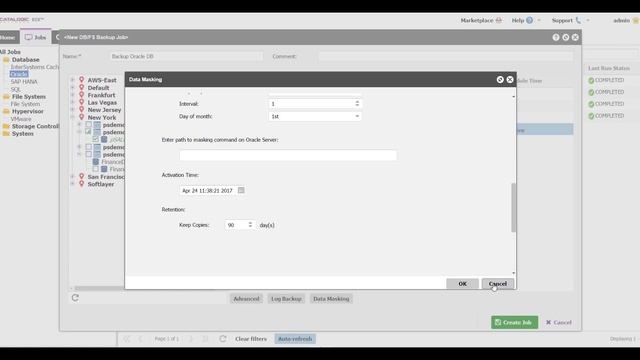The height and width of the screenshot is (360, 640).
Task: Click help icon in backup job title bar
Action: tap(556, 37)
